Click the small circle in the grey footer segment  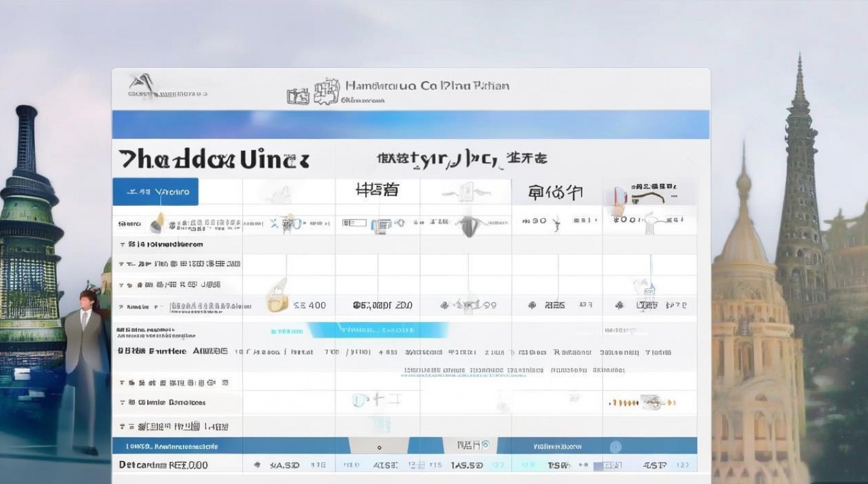(380, 447)
